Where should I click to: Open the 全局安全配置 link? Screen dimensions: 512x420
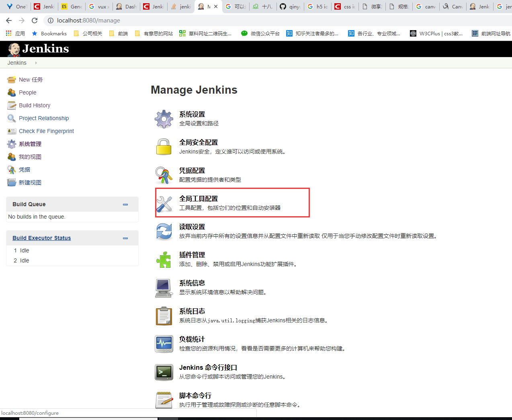pyautogui.click(x=199, y=143)
